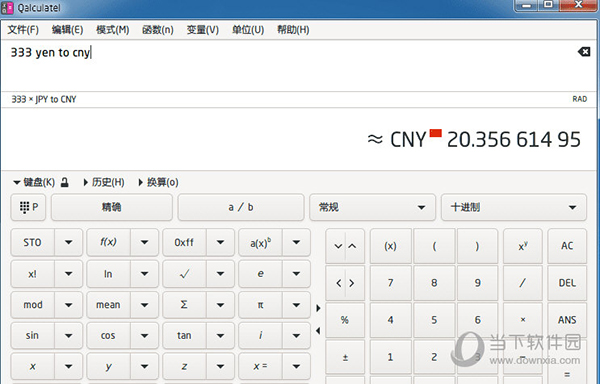
Task: Click the a(x)ᵇ button
Action: 260,242
